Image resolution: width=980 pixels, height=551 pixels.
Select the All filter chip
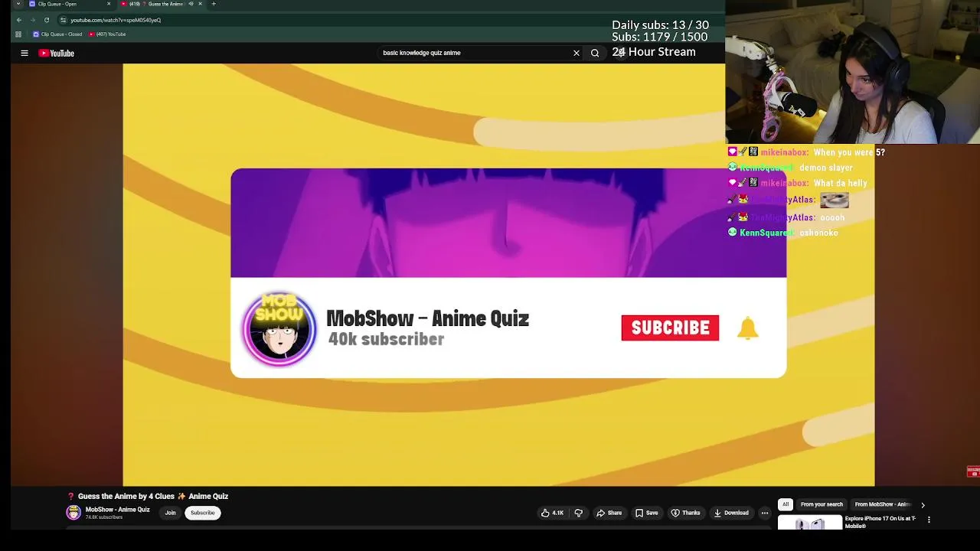[x=786, y=504]
